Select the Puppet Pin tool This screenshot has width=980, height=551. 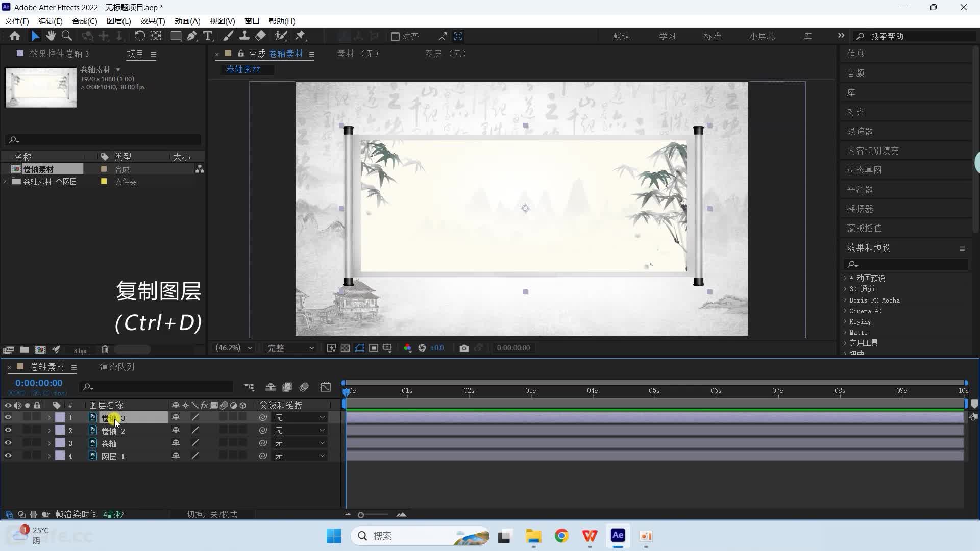click(x=301, y=36)
